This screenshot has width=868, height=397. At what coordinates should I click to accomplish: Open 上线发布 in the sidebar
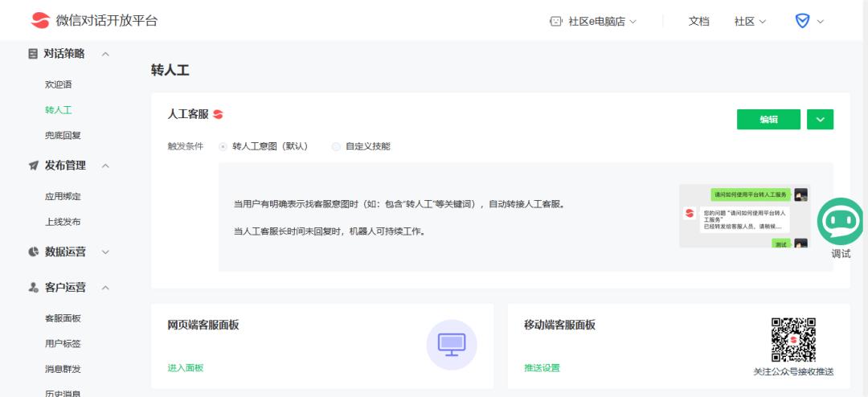tap(63, 222)
